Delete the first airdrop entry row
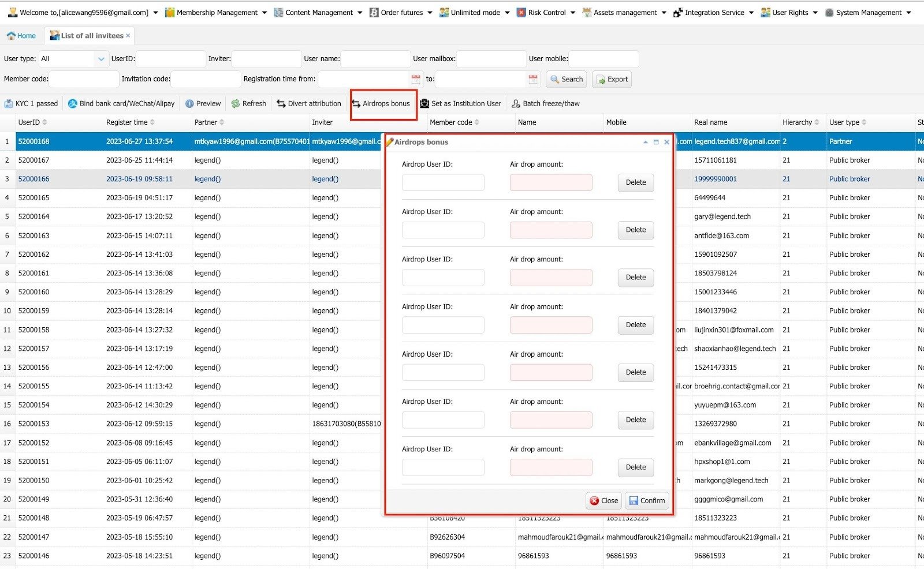Screen dimensions: 924x569 [x=635, y=182]
